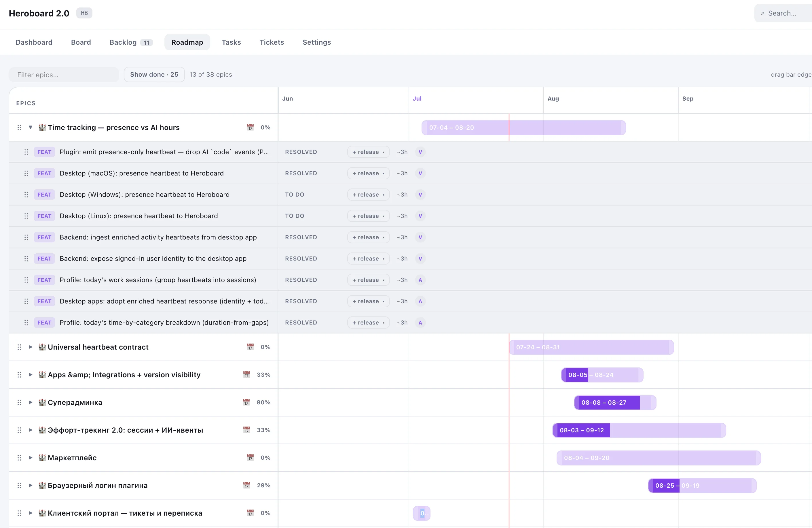The image size is (812, 528).
Task: Click the HB project badge
Action: pos(84,13)
